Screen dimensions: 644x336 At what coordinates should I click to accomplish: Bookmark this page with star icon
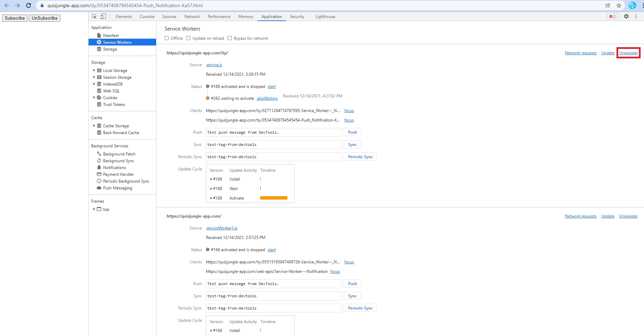coord(619,5)
